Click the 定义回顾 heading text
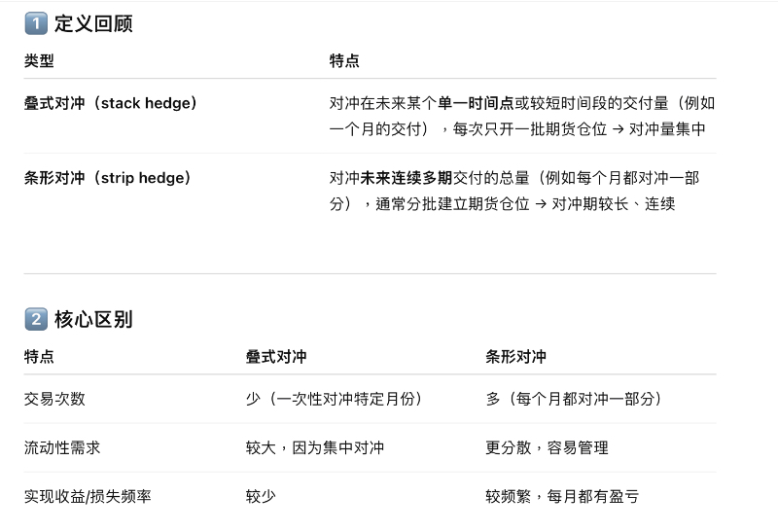 [93, 24]
